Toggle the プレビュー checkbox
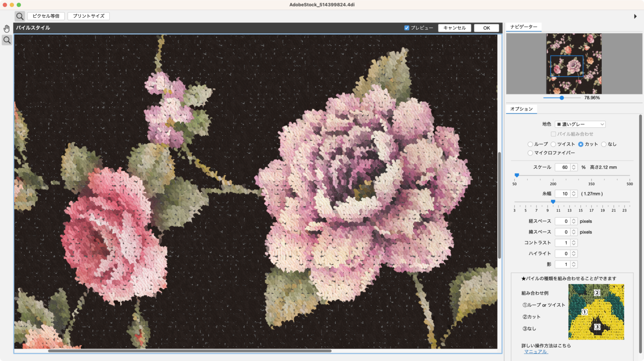This screenshot has width=644, height=361. click(406, 28)
